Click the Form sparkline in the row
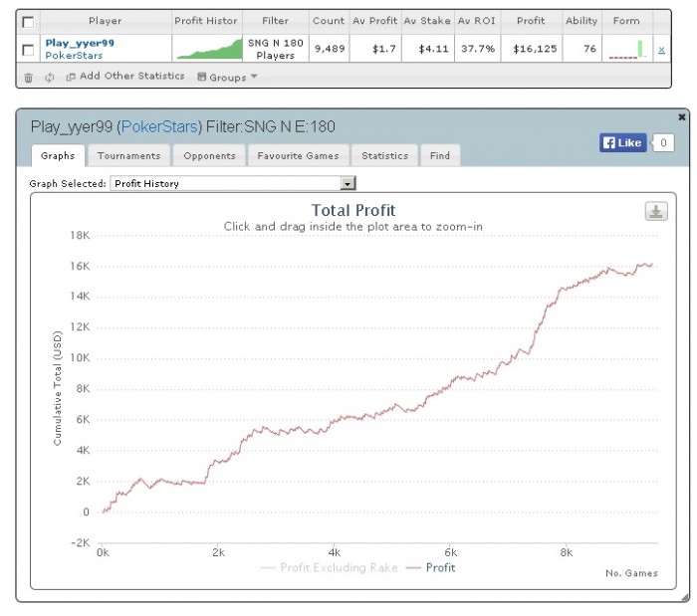Viewport: 697px width, 616px height. point(627,49)
